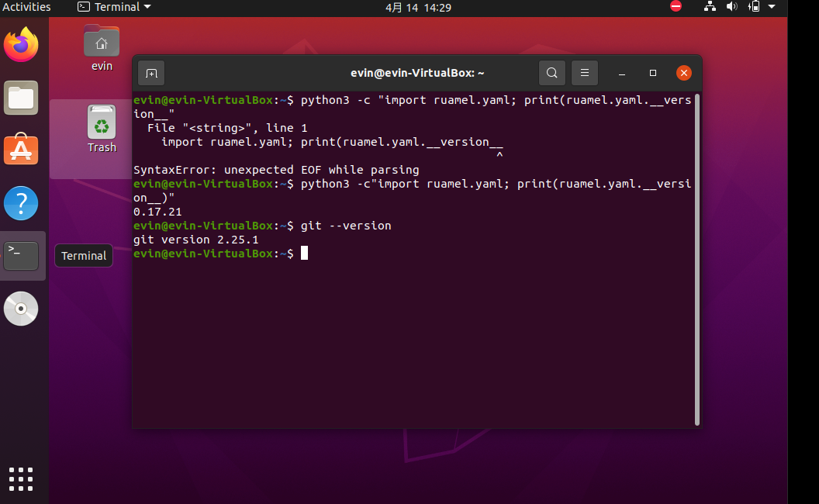
Task: Open a new tab in the terminal
Action: (151, 73)
